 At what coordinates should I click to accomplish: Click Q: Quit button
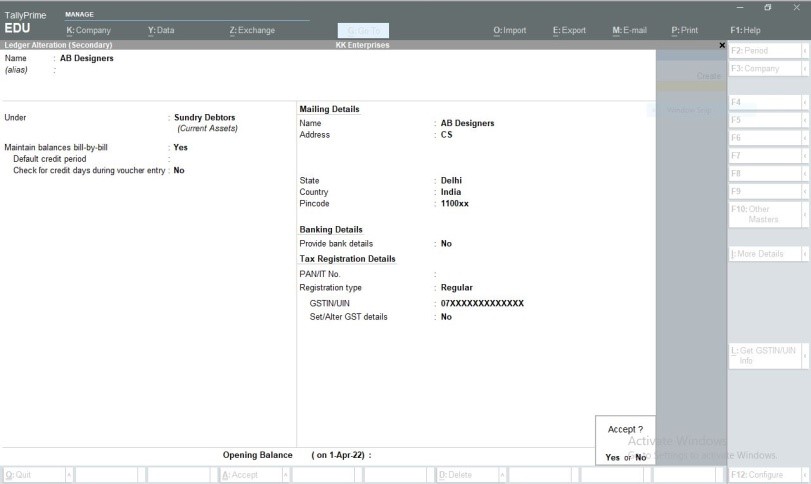pyautogui.click(x=34, y=475)
